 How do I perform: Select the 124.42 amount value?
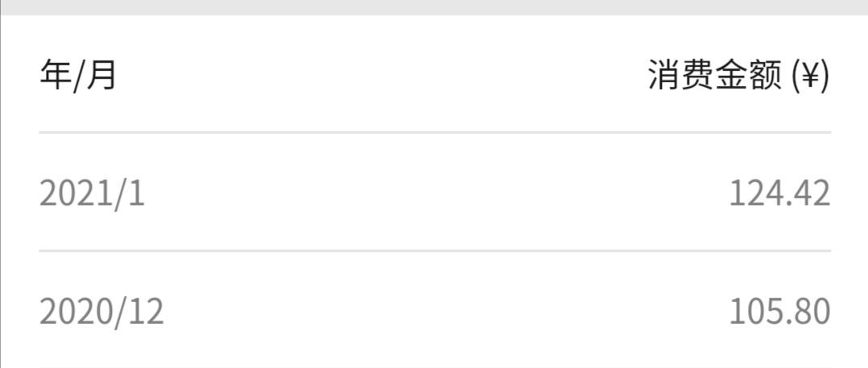pyautogui.click(x=779, y=193)
